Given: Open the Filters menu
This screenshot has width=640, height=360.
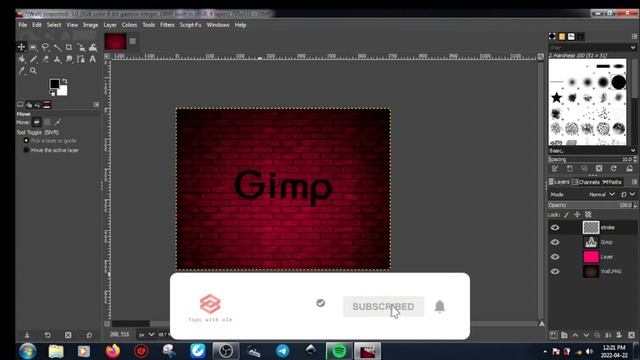Looking at the screenshot, I should pos(167,25).
